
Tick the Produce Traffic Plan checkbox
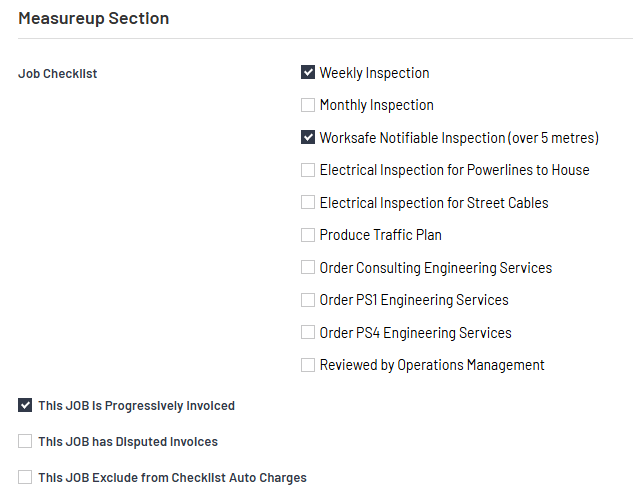[308, 235]
